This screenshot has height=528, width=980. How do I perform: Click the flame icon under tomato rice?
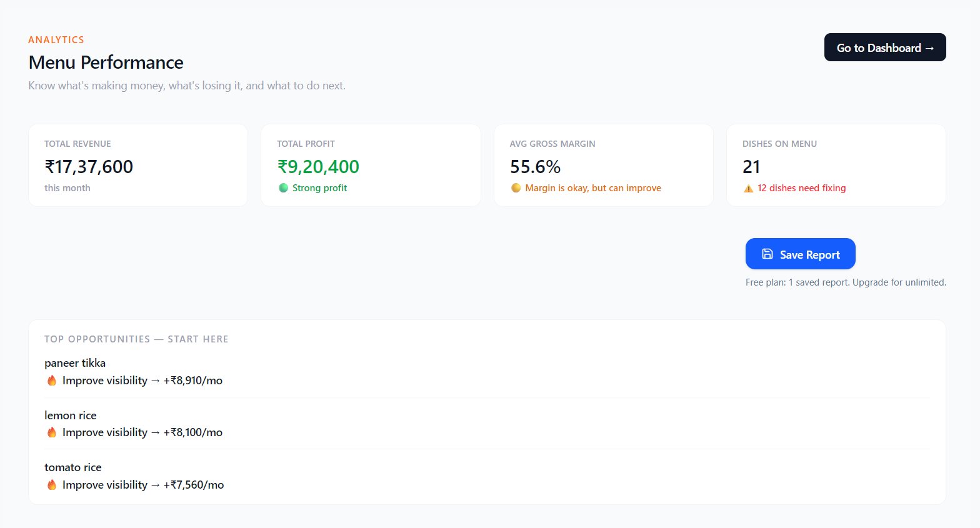(52, 484)
